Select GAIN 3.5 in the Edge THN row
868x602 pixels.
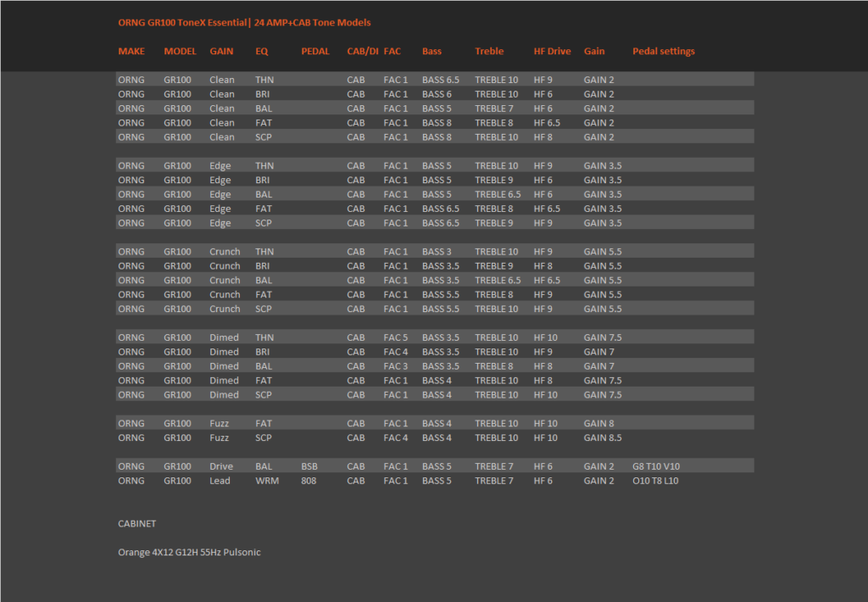tap(603, 165)
